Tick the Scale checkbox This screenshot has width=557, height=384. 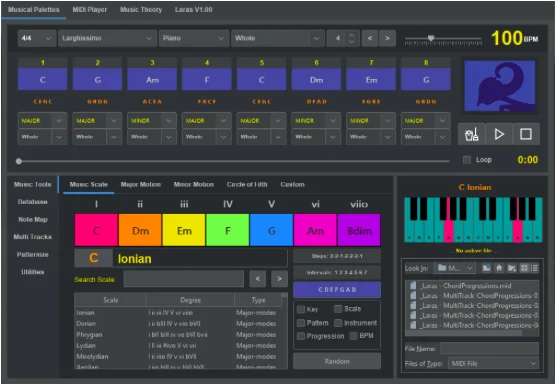pyautogui.click(x=338, y=309)
